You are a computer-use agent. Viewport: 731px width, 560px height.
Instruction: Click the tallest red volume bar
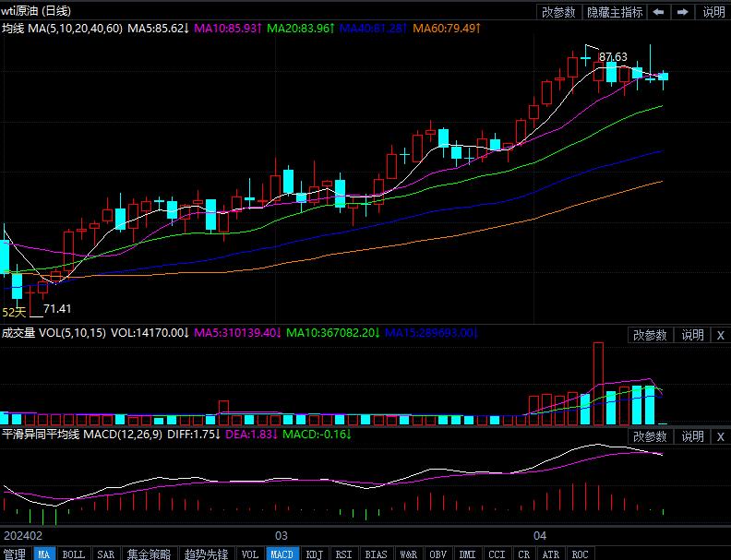598,384
